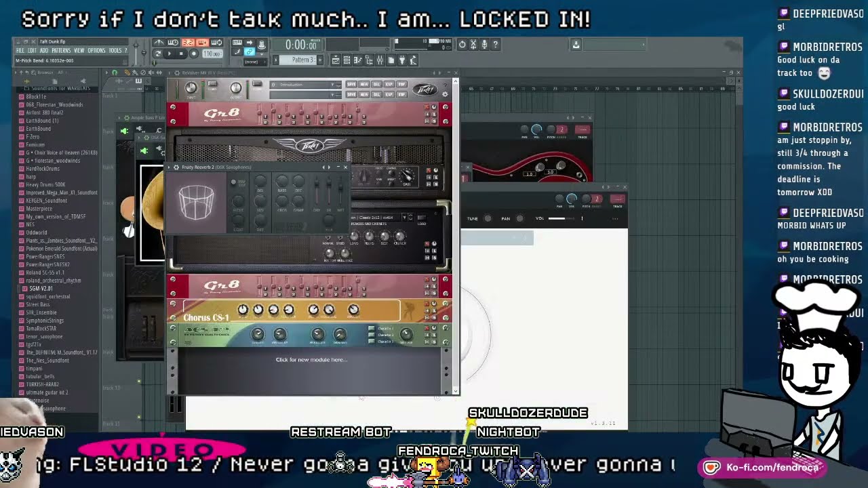Click top-row EXP button in ReValver
The height and width of the screenshot is (488, 868).
coord(389,84)
